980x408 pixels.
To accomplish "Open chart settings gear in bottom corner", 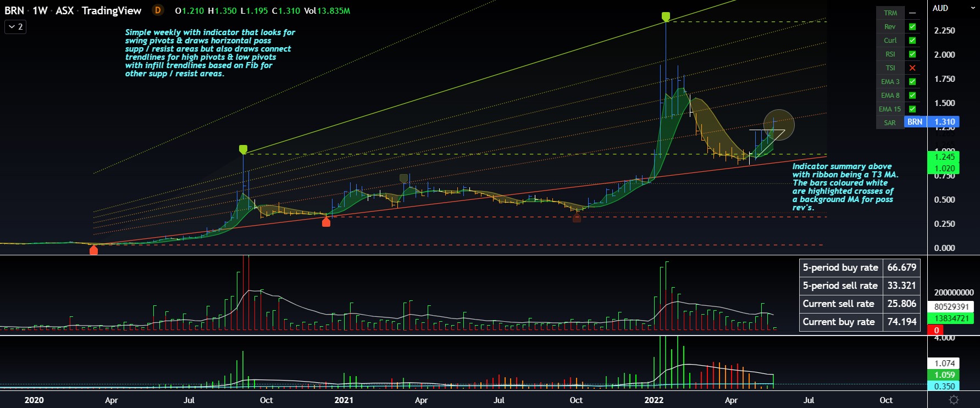I will (954, 400).
